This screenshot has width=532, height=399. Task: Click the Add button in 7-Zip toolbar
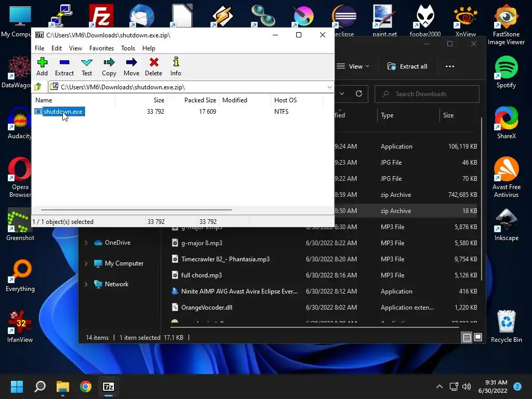click(x=42, y=66)
